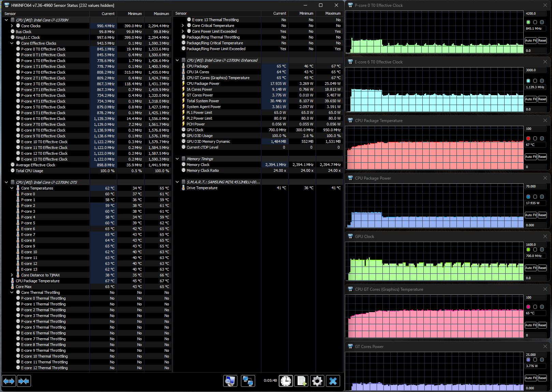Open sensor settings gear icon
Screen dimensions: 552x392
[x=317, y=381]
